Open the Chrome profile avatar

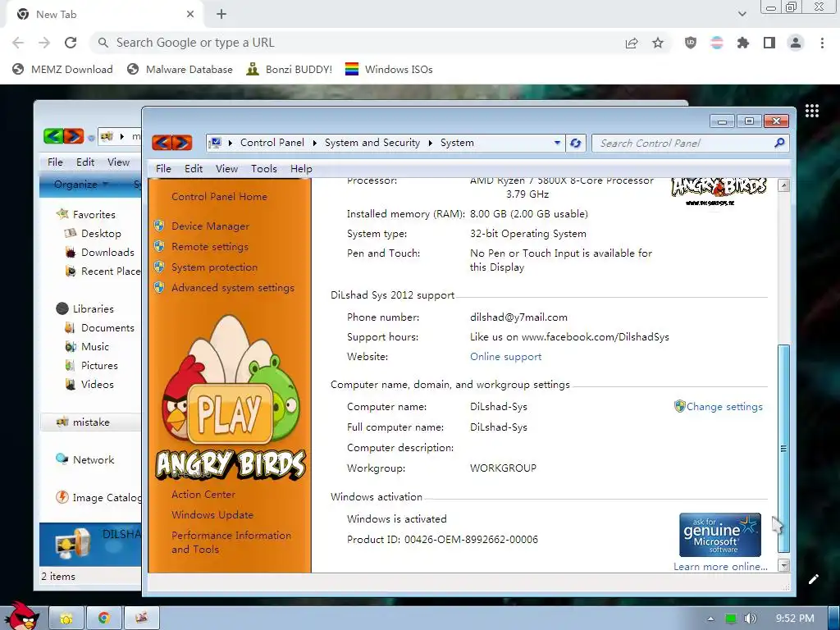796,43
